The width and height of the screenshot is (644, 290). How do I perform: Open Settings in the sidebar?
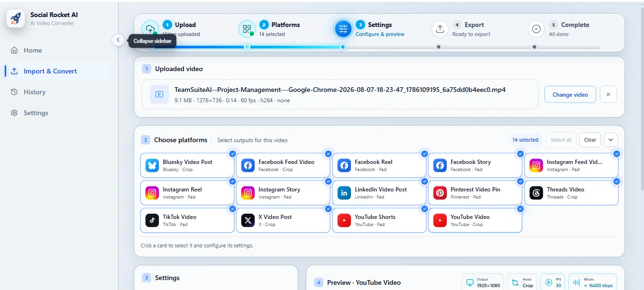tap(57, 113)
